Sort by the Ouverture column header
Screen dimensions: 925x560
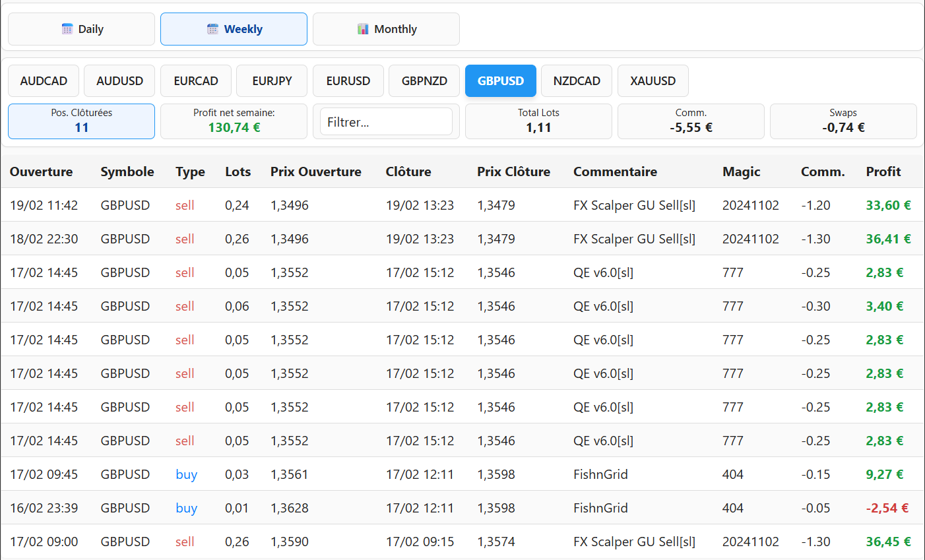click(x=41, y=171)
